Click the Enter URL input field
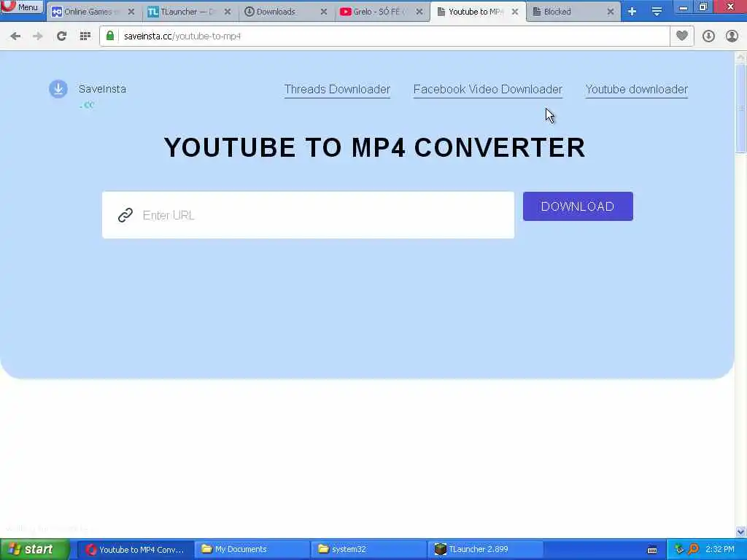747x560 pixels. (308, 215)
